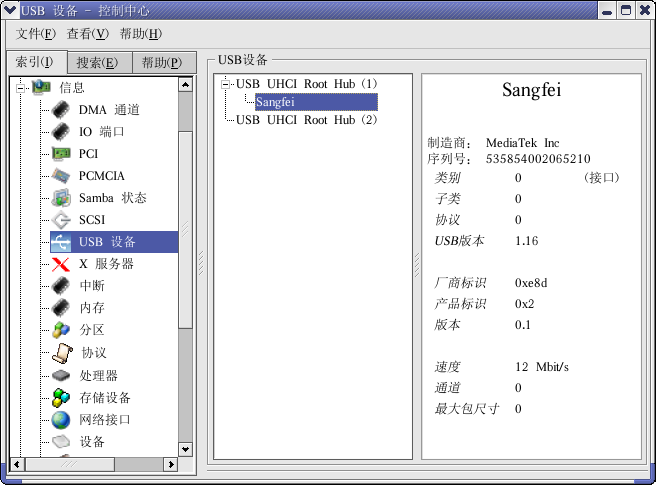Select the X 服务器 entry label

pos(106,264)
